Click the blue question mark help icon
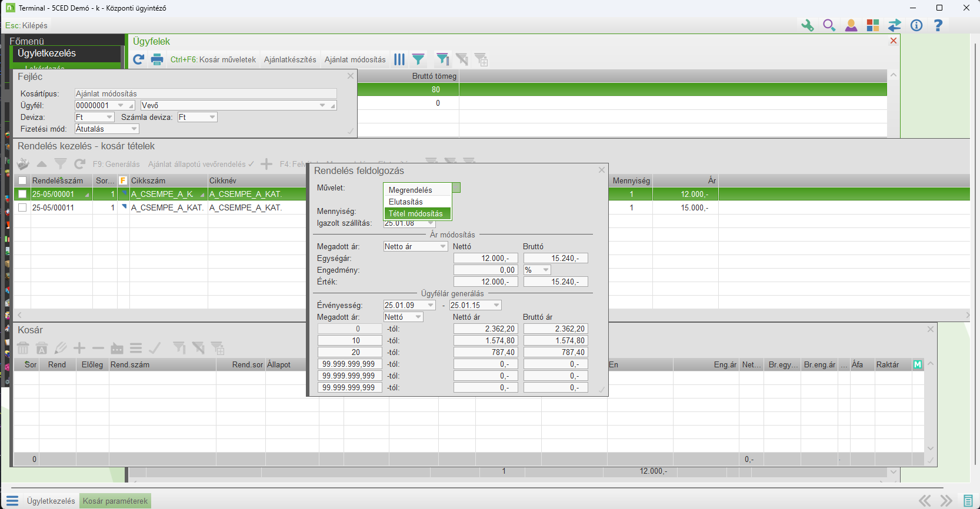 (x=938, y=25)
